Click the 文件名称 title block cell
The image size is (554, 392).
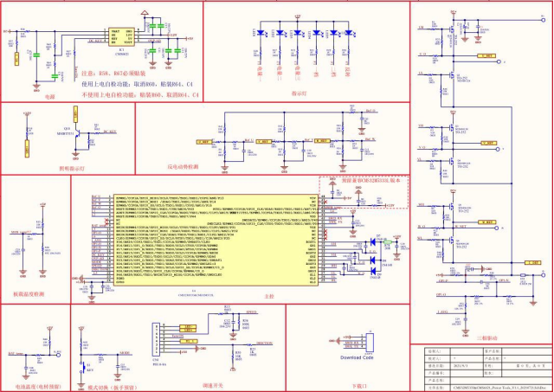[437, 389]
